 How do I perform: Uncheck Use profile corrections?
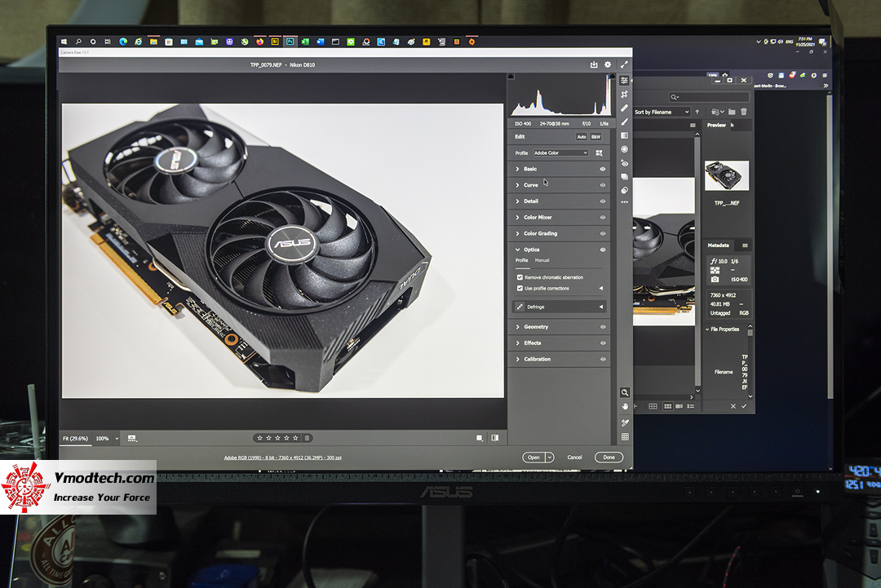520,288
